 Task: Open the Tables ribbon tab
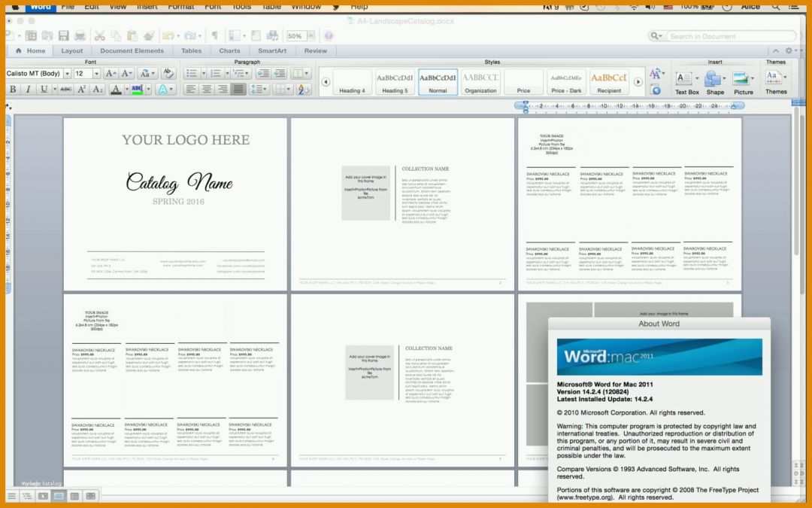192,51
